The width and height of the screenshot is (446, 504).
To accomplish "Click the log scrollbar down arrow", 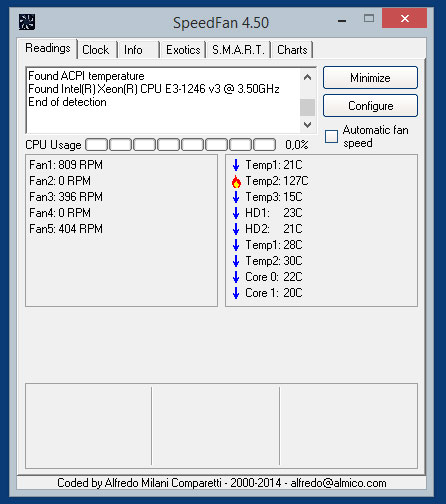I will coord(307,125).
